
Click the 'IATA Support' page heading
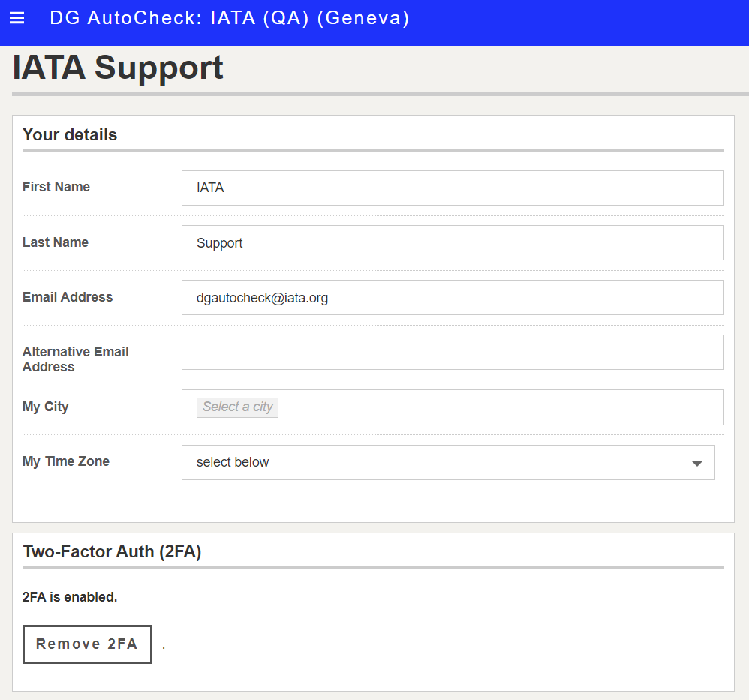118,68
